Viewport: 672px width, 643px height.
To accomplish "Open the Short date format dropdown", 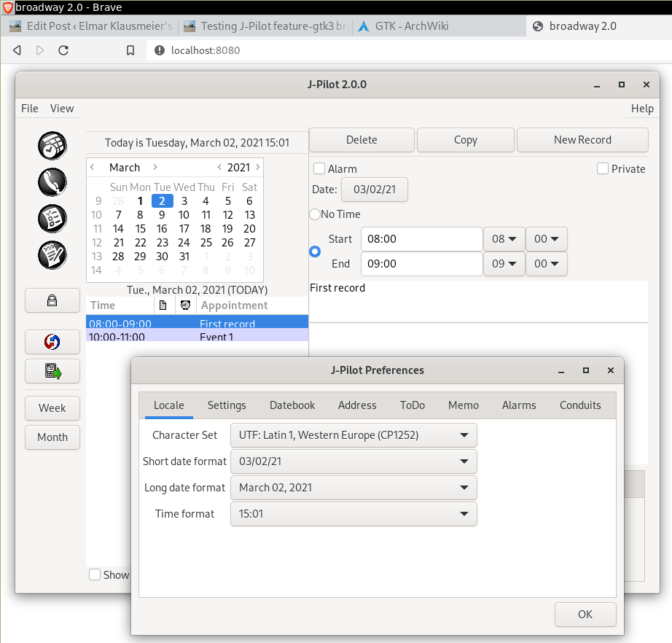I will 353,461.
